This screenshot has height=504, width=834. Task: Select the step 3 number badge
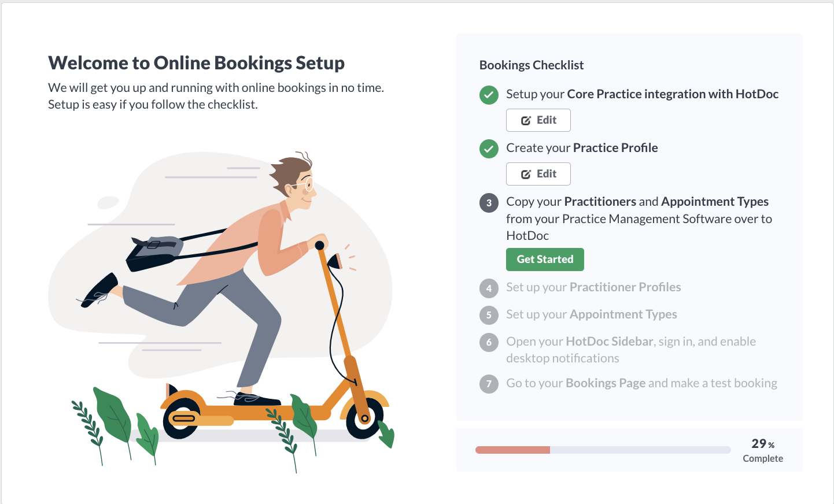(489, 203)
